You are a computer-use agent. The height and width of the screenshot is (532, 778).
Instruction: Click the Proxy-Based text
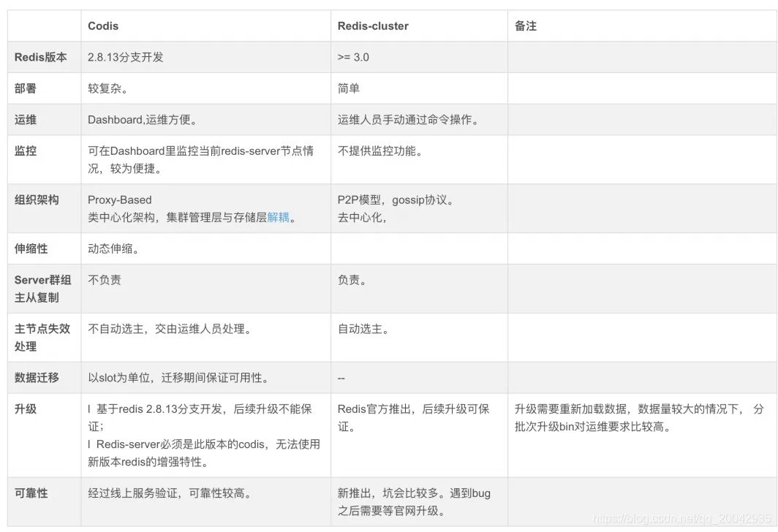point(120,199)
